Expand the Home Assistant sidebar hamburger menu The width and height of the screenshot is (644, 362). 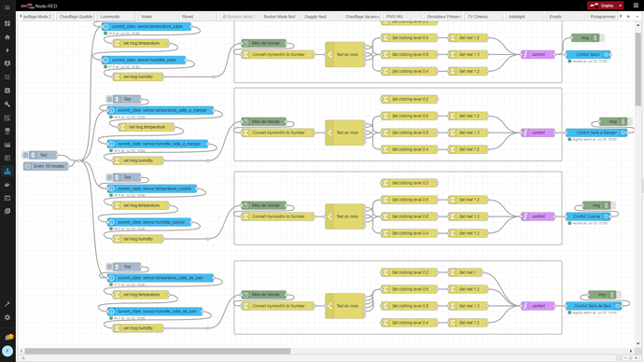pos(7,7)
